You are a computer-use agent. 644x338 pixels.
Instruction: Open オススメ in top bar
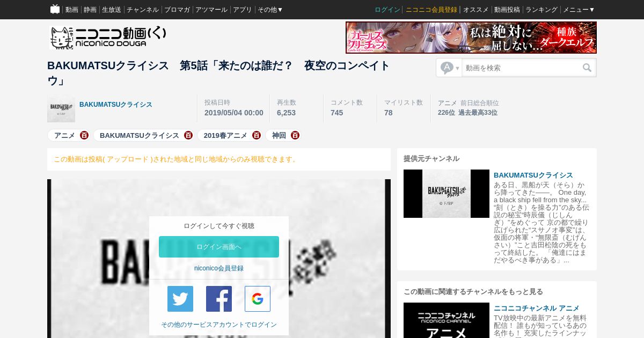[x=476, y=10]
